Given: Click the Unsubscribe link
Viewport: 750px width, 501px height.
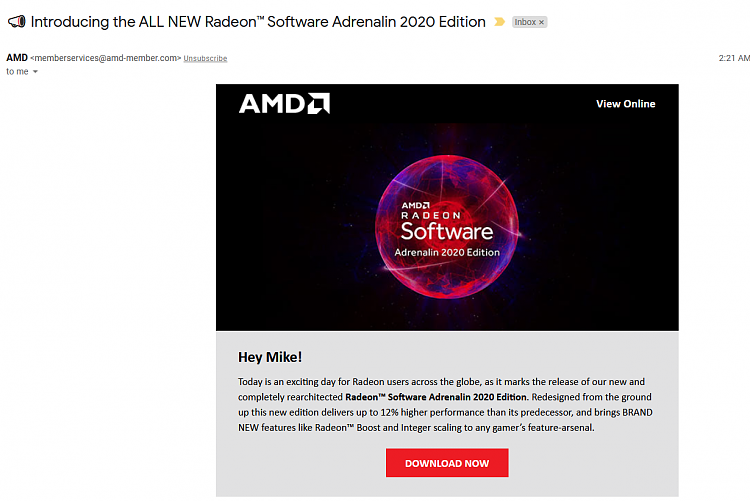Looking at the screenshot, I should [x=205, y=58].
